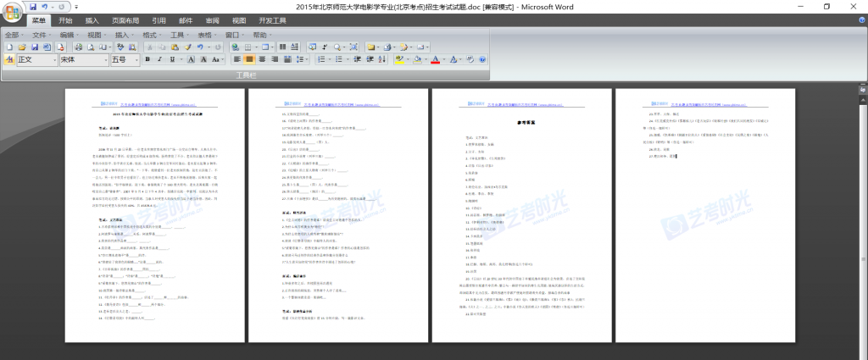Image resolution: width=868 pixels, height=360 pixels.
Task: Open the 审阅 ribbon tab
Action: tap(212, 20)
